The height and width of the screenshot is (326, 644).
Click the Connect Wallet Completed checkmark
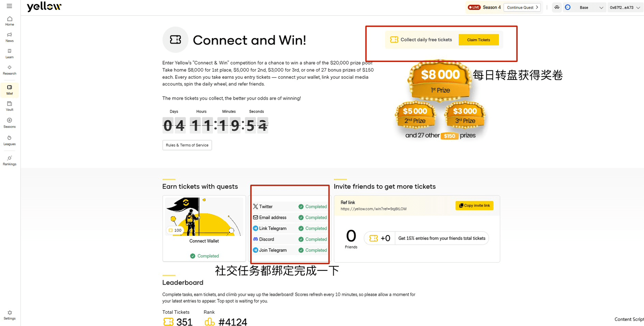pyautogui.click(x=192, y=256)
